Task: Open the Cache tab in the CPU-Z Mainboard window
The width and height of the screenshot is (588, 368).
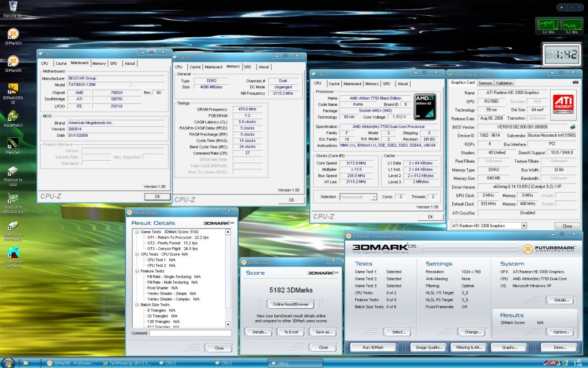Action: tap(61, 64)
